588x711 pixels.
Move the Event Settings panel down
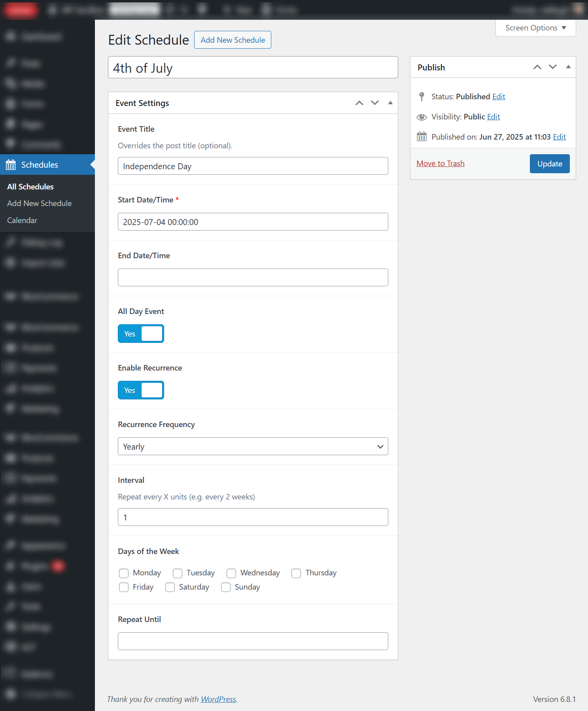coord(375,103)
